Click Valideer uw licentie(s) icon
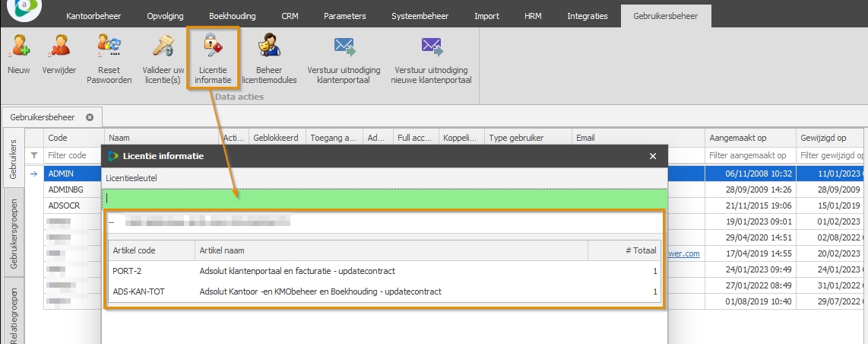The height and width of the screenshot is (344, 868). pyautogui.click(x=163, y=49)
